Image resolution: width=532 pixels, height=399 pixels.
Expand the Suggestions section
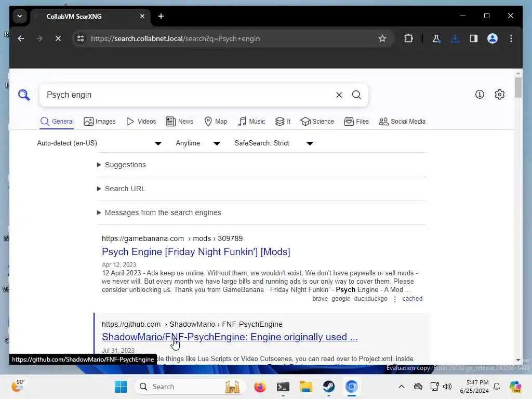point(122,165)
